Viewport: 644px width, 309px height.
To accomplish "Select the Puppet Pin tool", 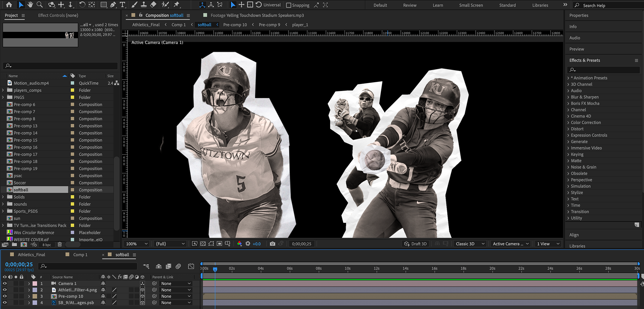I will tap(176, 5).
